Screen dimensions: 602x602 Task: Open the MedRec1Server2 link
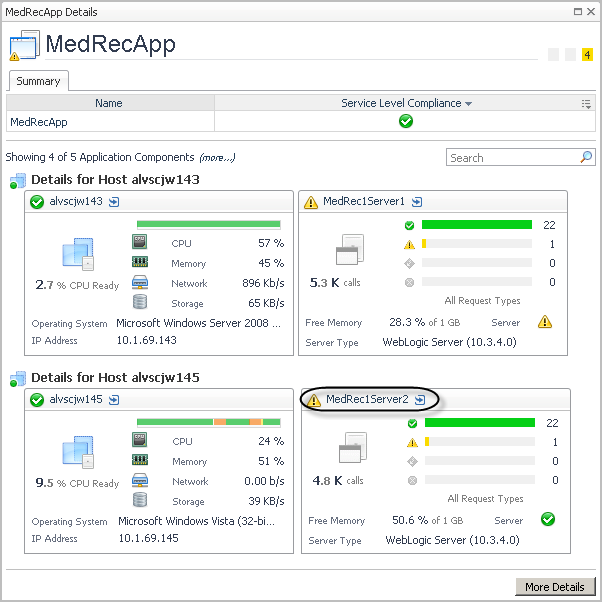[x=367, y=399]
